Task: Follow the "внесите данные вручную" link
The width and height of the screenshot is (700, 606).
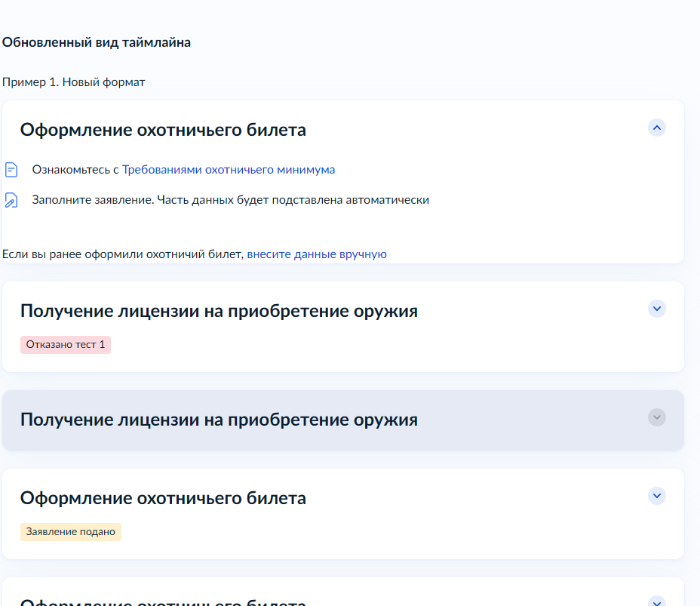Action: (317, 254)
